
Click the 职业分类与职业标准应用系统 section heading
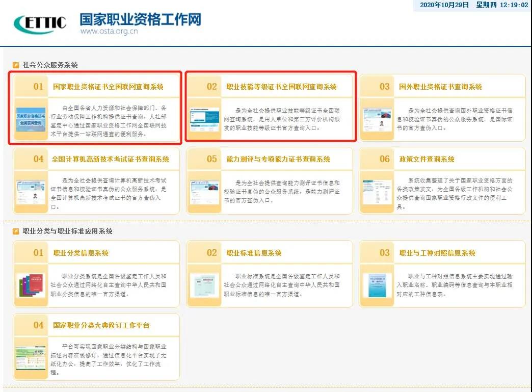(67, 231)
